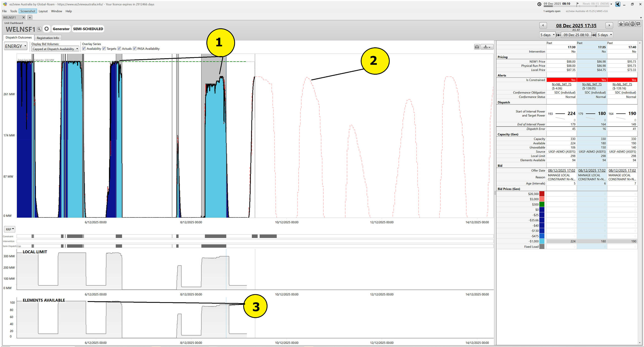Click the favourites star icon
The image size is (644, 347).
pyautogui.click(x=621, y=24)
